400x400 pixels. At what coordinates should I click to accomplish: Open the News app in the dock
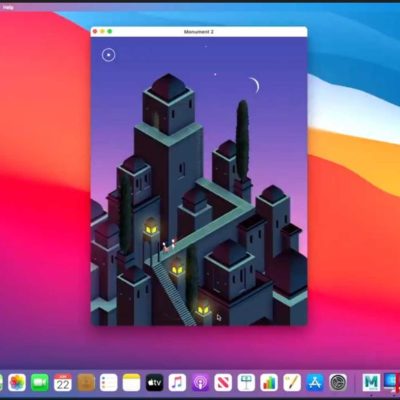(x=223, y=382)
